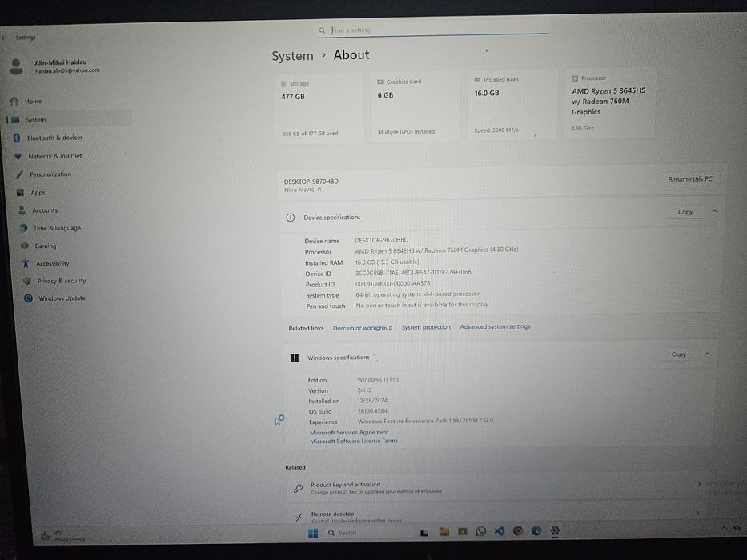Open Product key and activation
The image size is (747, 560).
[496, 488]
